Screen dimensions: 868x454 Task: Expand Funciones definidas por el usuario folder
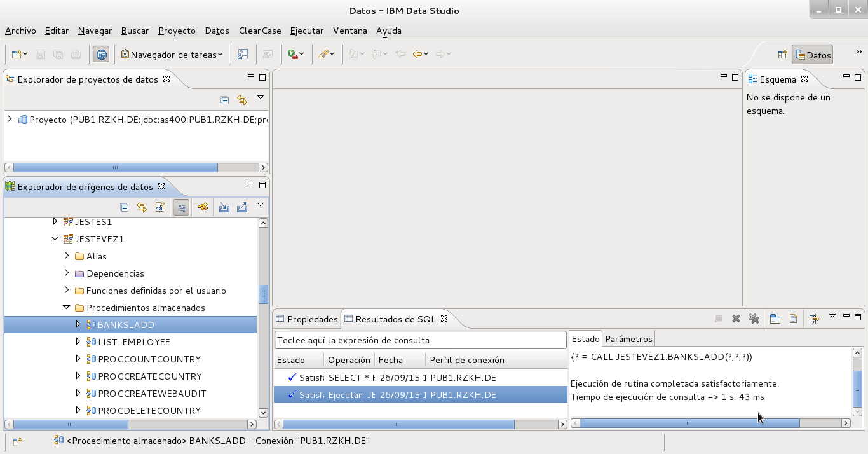point(67,291)
